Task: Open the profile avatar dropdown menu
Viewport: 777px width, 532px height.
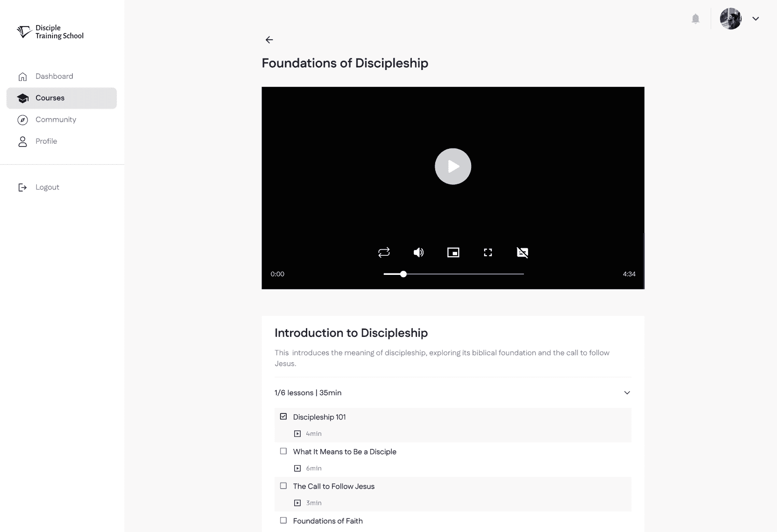Action: pos(756,19)
